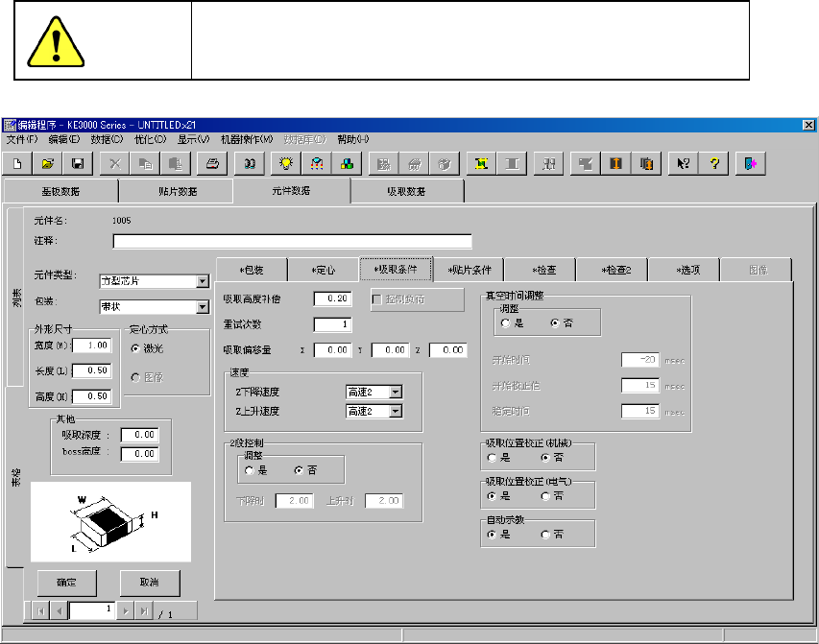The width and height of the screenshot is (819, 644).
Task: Open the 优化(O) menu
Action: coord(151,139)
